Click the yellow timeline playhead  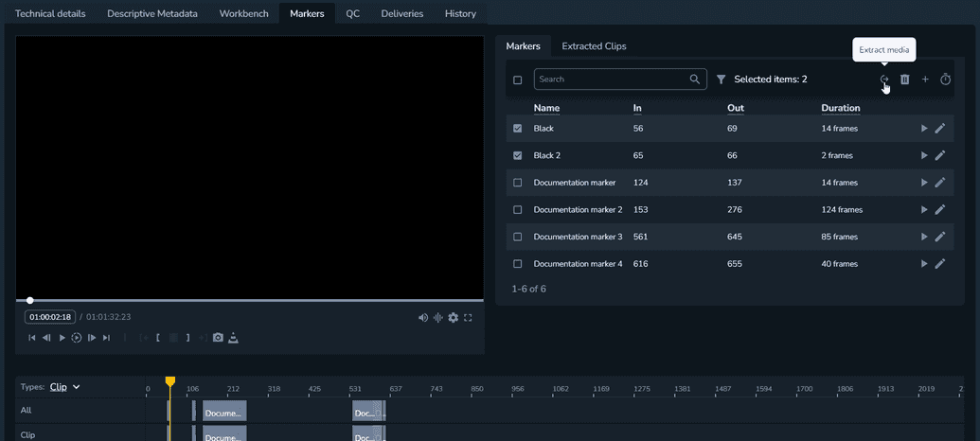tap(170, 381)
